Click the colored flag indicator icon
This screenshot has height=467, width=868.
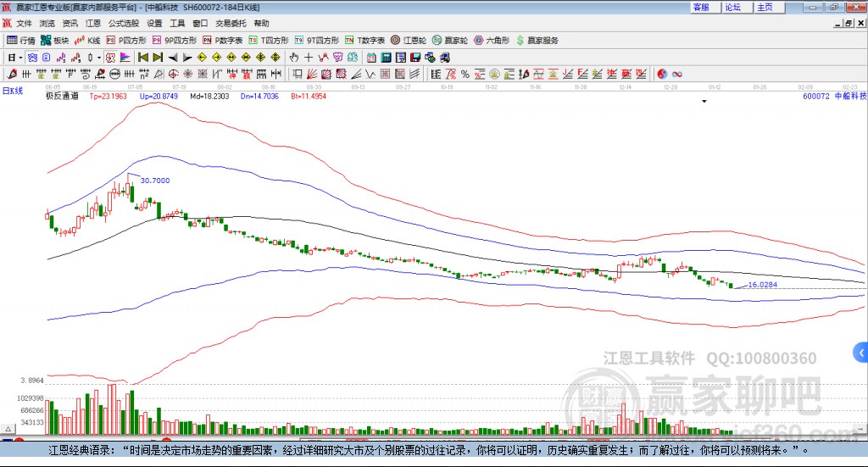pos(125,58)
